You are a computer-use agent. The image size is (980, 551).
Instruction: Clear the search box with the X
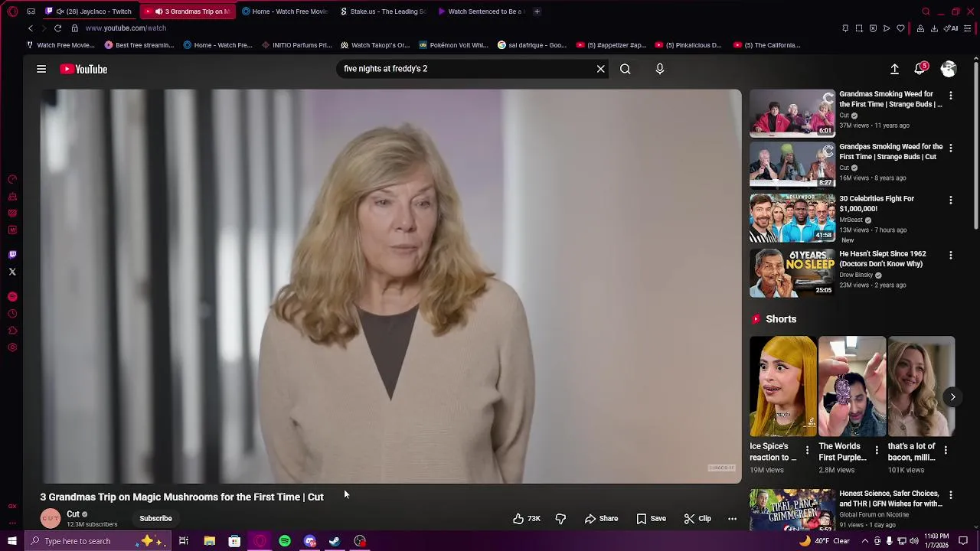pos(601,69)
